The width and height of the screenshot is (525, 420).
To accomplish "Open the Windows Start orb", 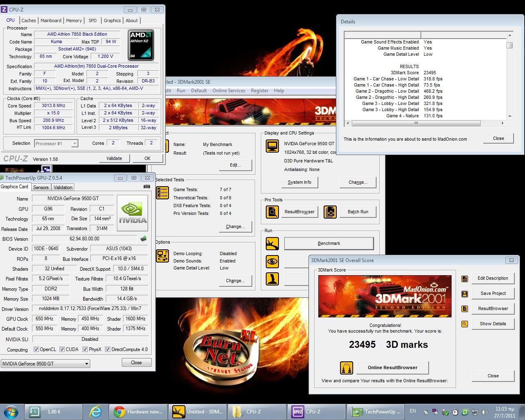I will [x=11, y=411].
